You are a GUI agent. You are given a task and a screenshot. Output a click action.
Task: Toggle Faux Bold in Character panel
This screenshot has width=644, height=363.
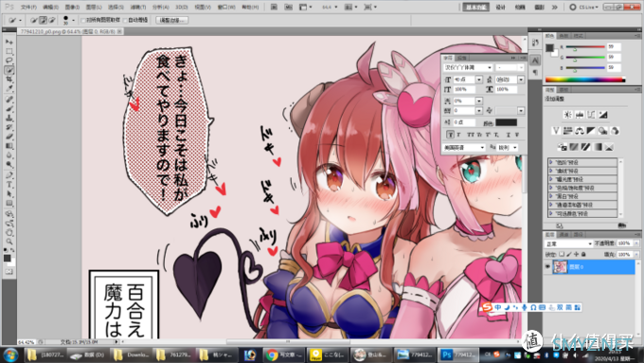(x=450, y=135)
